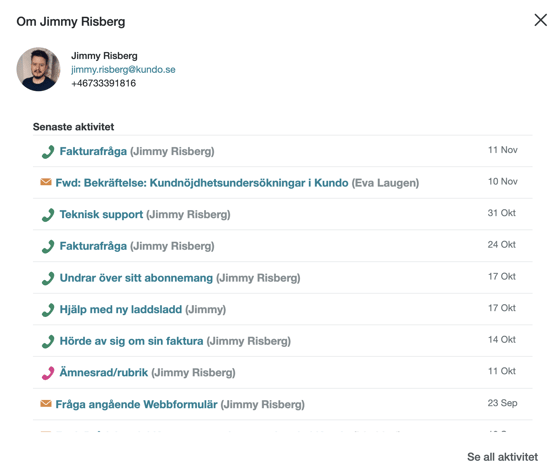560x472 pixels.
Task: Click the phone icon beside Hjälp med ny laddsladd
Action: click(x=48, y=310)
